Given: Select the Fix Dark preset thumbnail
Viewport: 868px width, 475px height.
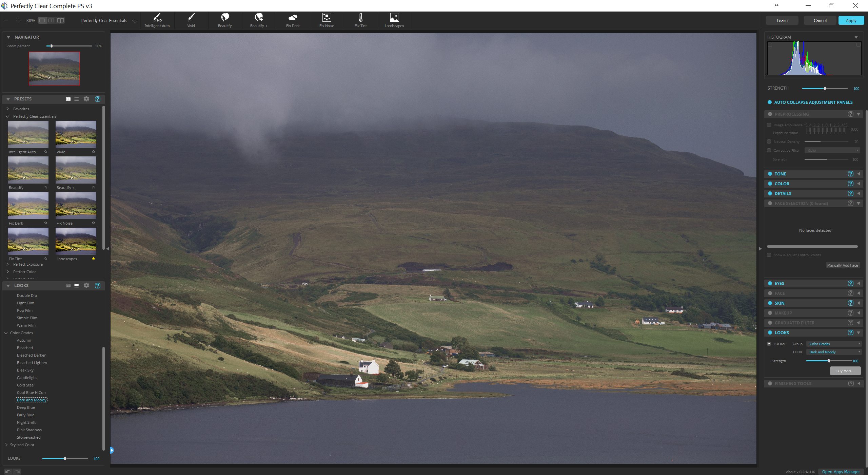Looking at the screenshot, I should click(28, 206).
